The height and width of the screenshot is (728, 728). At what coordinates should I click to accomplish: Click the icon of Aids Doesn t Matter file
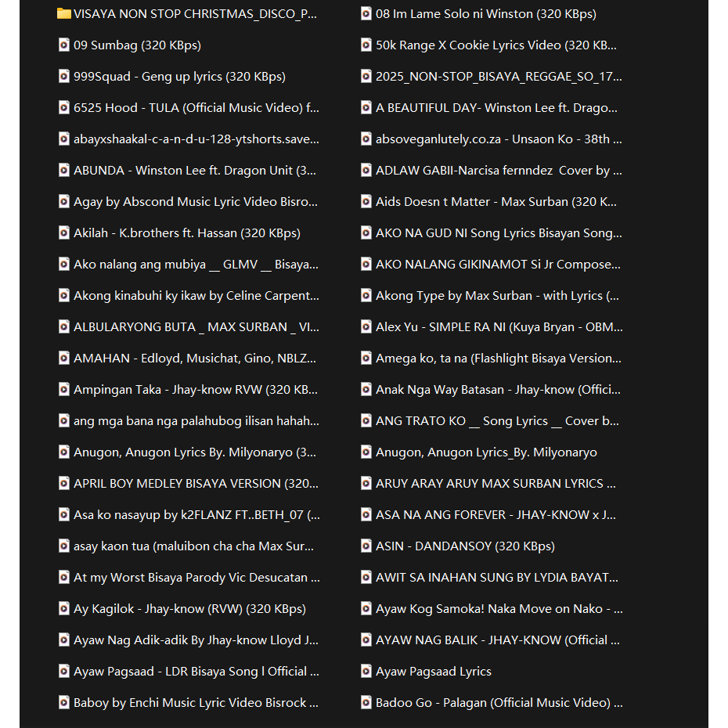[x=366, y=202]
